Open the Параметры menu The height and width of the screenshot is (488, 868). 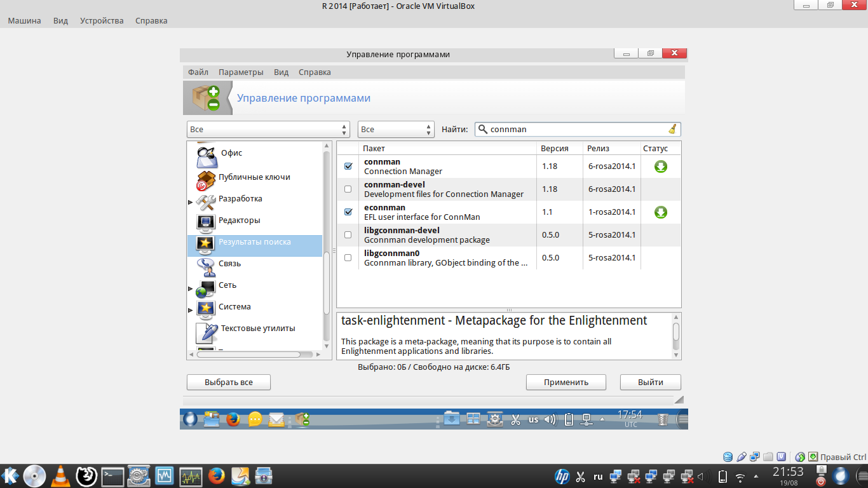click(x=241, y=72)
